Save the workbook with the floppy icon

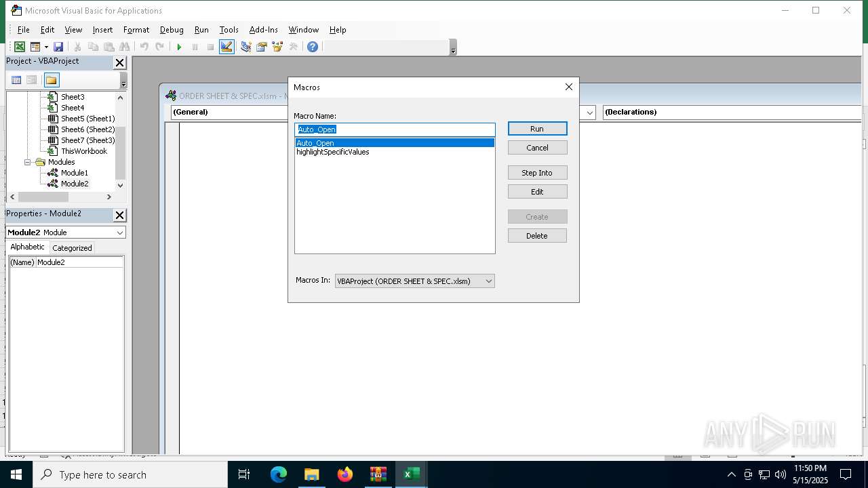point(58,47)
